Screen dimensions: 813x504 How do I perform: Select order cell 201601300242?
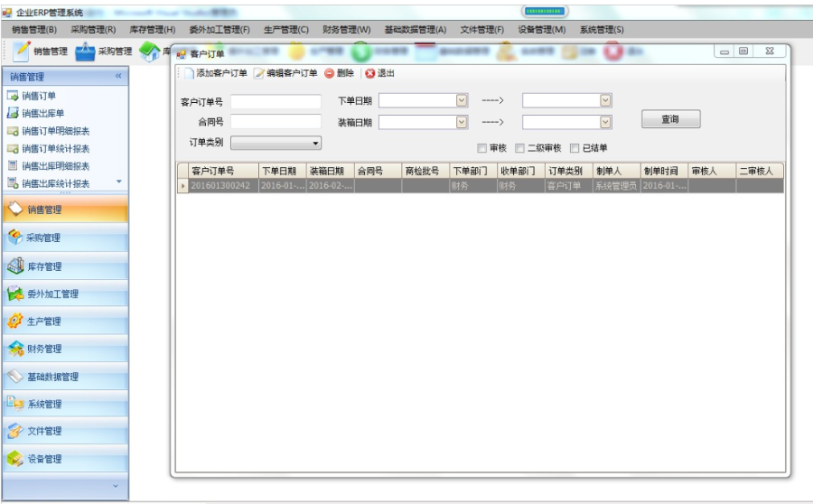[x=223, y=186]
